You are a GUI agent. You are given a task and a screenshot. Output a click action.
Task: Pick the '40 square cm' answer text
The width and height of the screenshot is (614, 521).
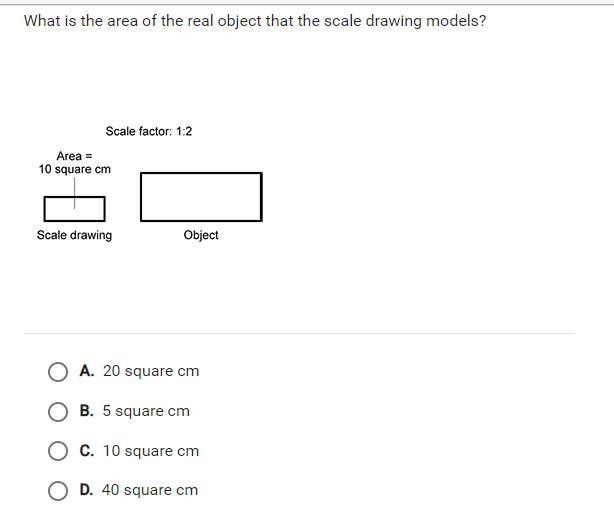click(x=150, y=490)
